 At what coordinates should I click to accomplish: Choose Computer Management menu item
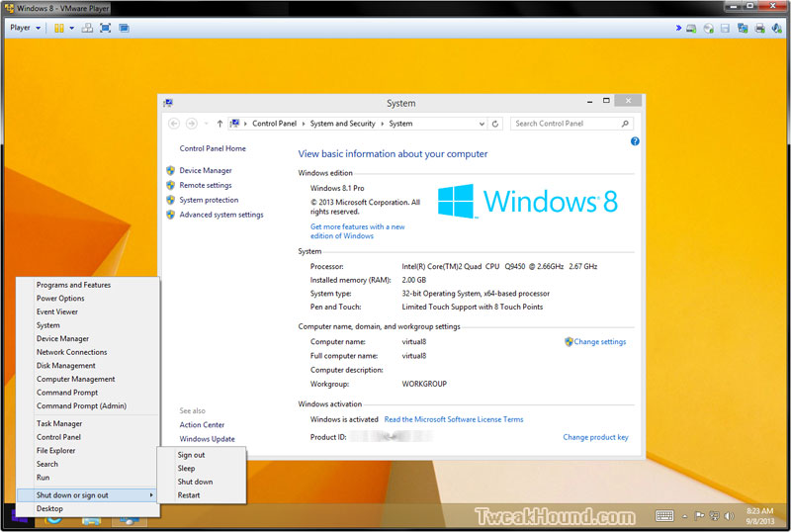(76, 379)
